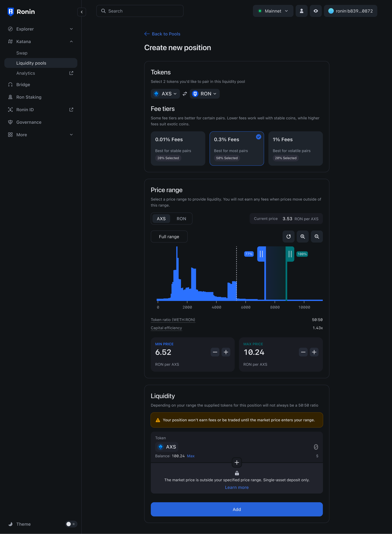The image size is (392, 534).
Task: Open Swap in the Katana menu
Action: (x=22, y=53)
